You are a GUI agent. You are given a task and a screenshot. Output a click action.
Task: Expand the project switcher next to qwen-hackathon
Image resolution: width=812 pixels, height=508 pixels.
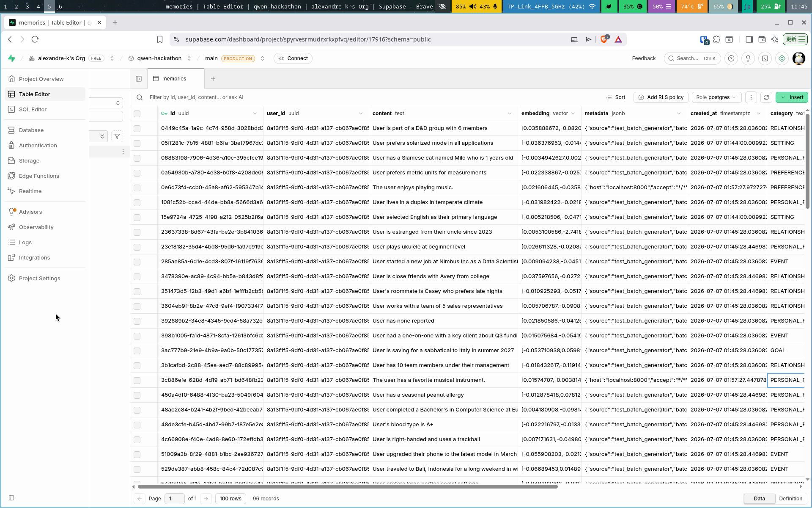coord(189,58)
